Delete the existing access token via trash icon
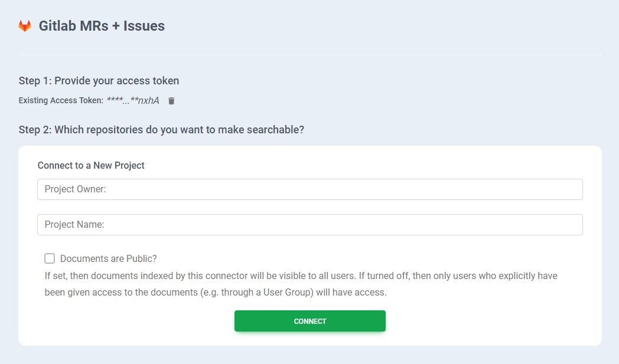619x364 pixels. (171, 101)
